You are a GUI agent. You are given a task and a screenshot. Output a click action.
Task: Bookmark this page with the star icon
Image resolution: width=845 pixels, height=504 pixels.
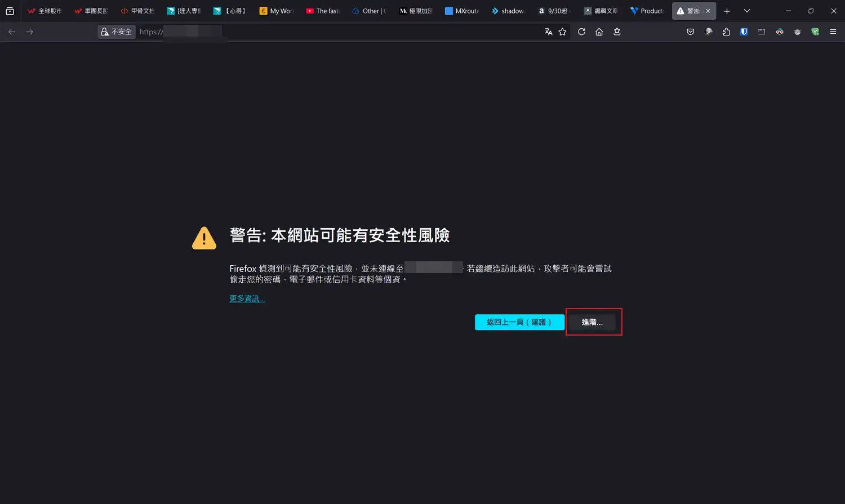coord(562,32)
